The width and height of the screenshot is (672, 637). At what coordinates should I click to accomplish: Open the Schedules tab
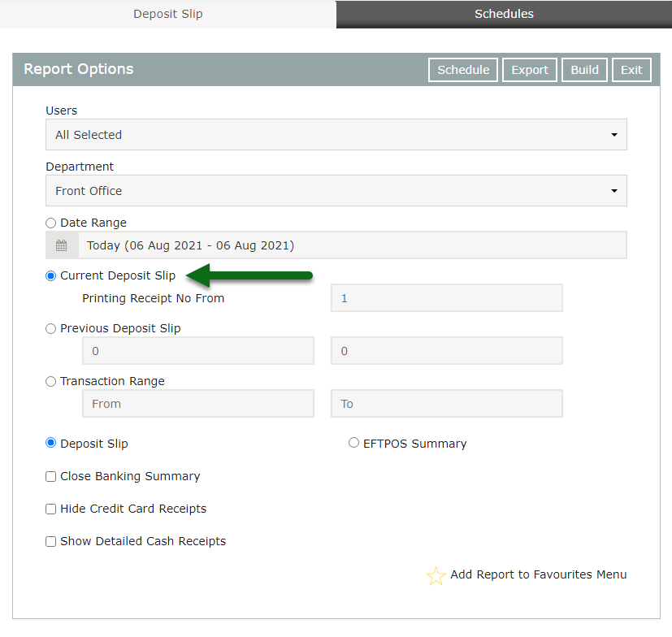tap(504, 14)
